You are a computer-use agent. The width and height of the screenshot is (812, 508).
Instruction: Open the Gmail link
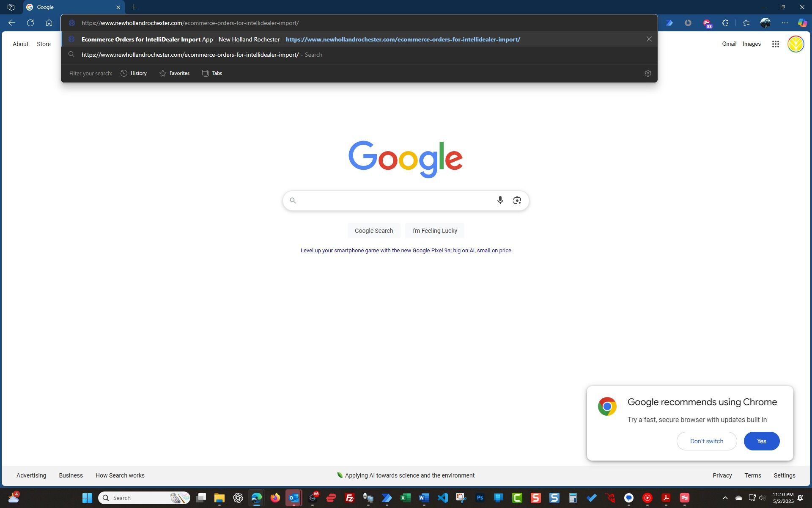729,44
